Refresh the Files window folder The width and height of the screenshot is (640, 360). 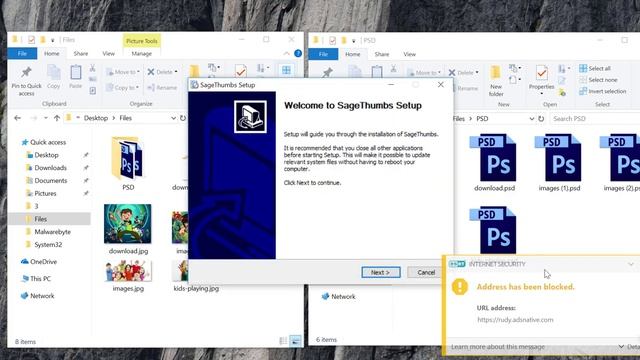click(x=183, y=118)
